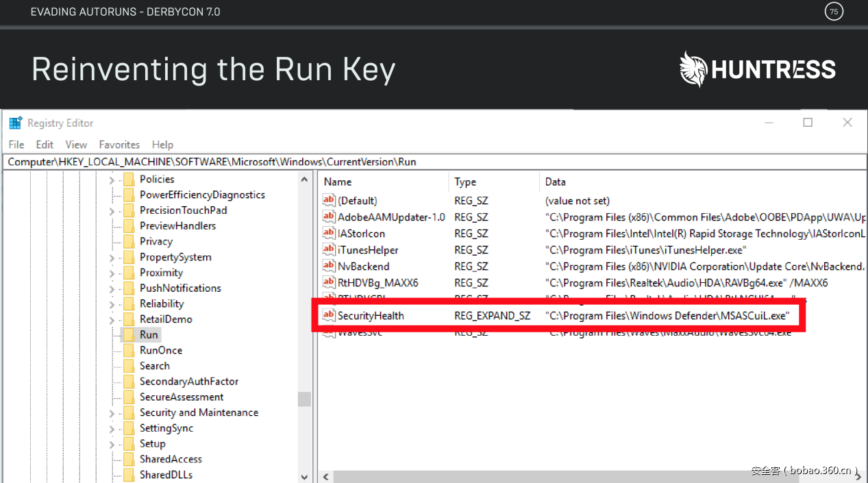Select the SharedDLLs folder
The height and width of the screenshot is (483, 868).
point(166,475)
